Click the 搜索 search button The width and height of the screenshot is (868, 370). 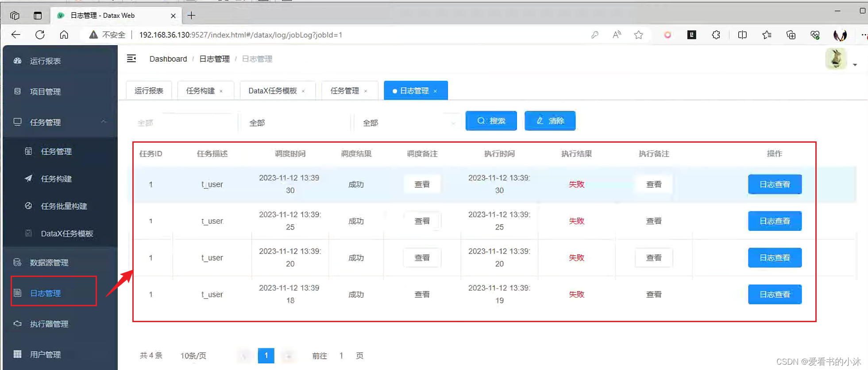click(491, 121)
